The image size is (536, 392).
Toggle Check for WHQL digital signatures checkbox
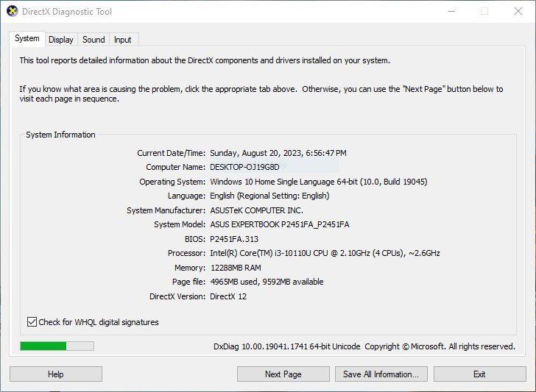pyautogui.click(x=32, y=321)
